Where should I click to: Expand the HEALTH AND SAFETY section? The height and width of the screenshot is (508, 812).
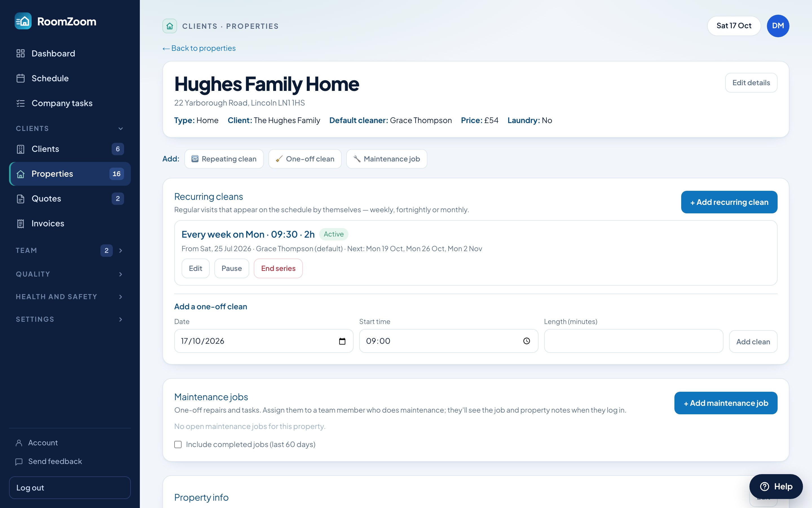(x=70, y=297)
